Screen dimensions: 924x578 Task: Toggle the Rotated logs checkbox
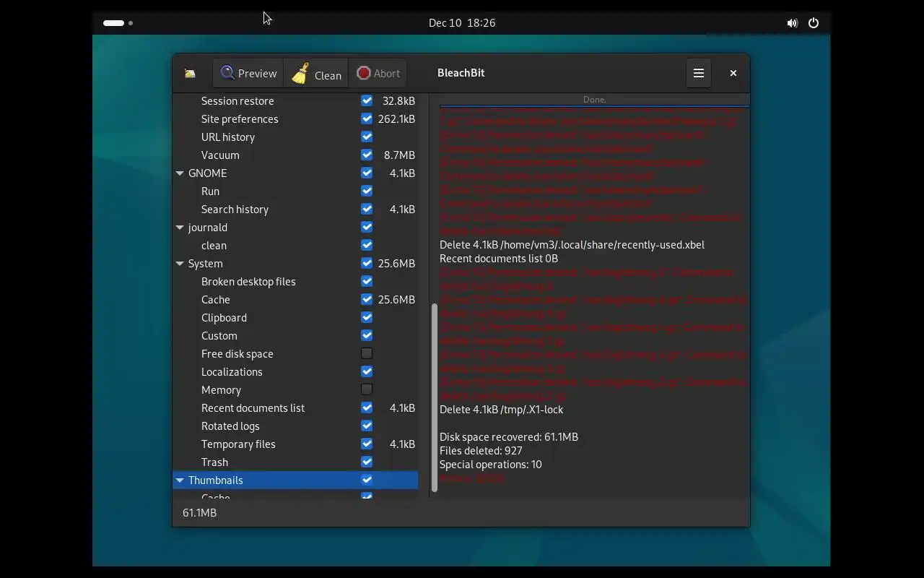click(x=367, y=426)
